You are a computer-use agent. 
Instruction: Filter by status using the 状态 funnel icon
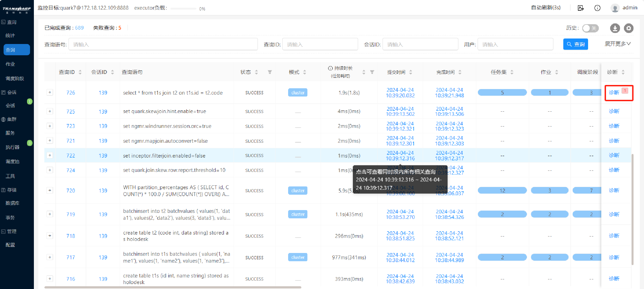(x=270, y=72)
